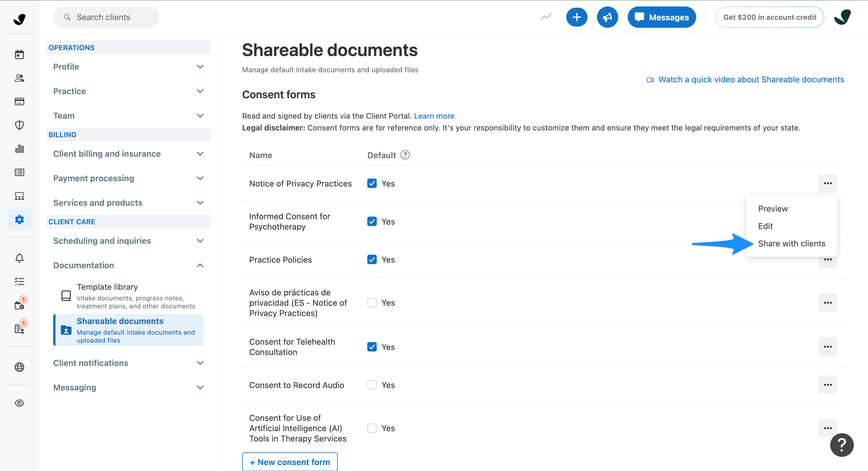Screen dimensions: 868x471
Task: Collapse the Documentation section
Action: point(128,265)
